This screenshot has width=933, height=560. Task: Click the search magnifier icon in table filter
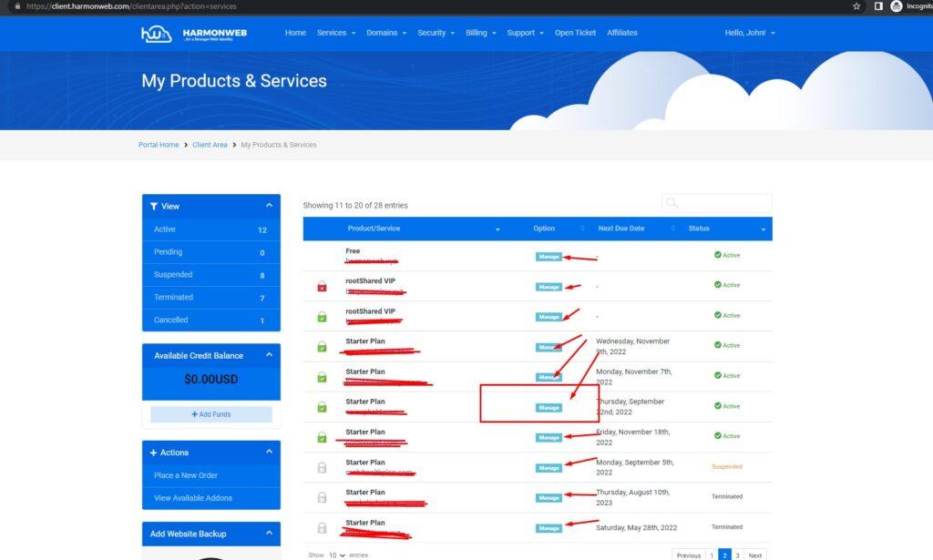click(672, 203)
